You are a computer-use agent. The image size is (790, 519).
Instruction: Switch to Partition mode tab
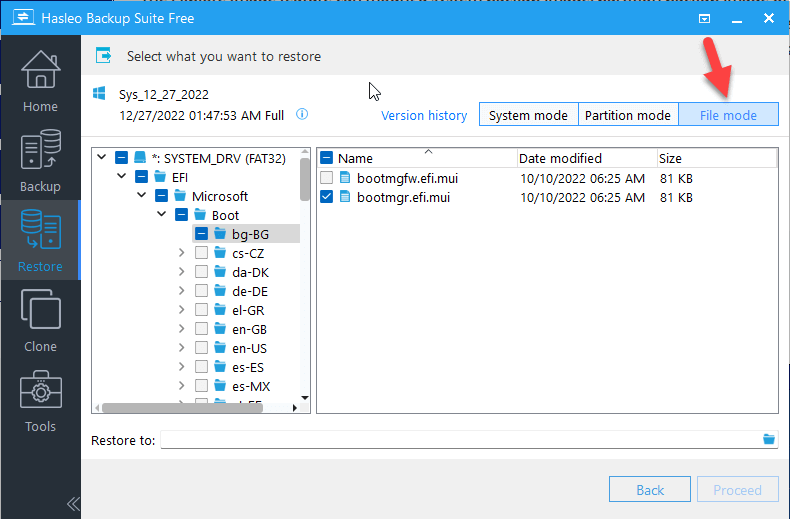coord(628,115)
